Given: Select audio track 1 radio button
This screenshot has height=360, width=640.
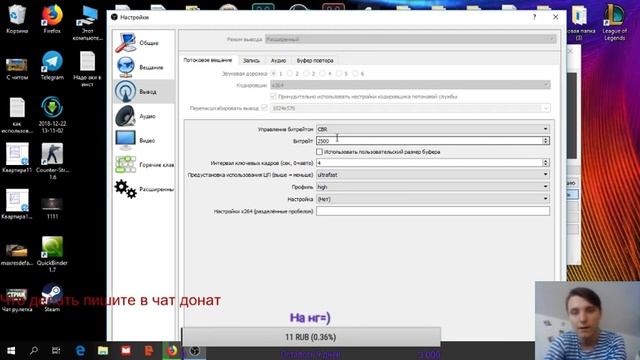Looking at the screenshot, I should click(273, 73).
